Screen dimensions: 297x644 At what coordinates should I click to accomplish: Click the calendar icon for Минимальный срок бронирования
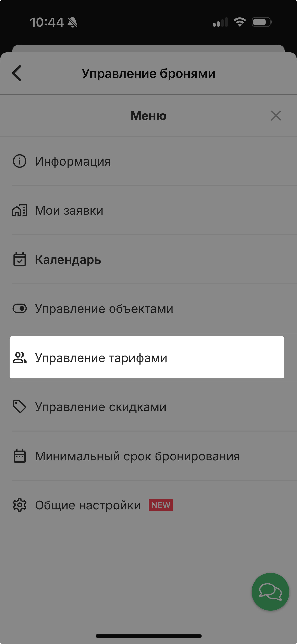pos(20,456)
